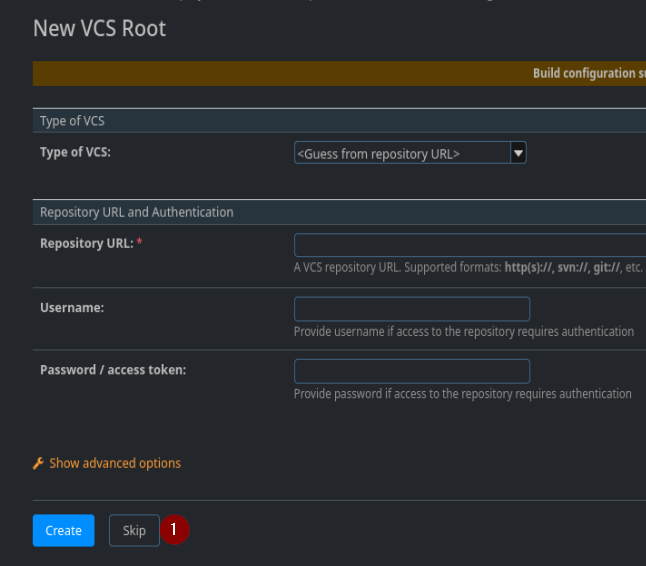Click the Skip button
The width and height of the screenshot is (646, 566).
click(x=134, y=530)
